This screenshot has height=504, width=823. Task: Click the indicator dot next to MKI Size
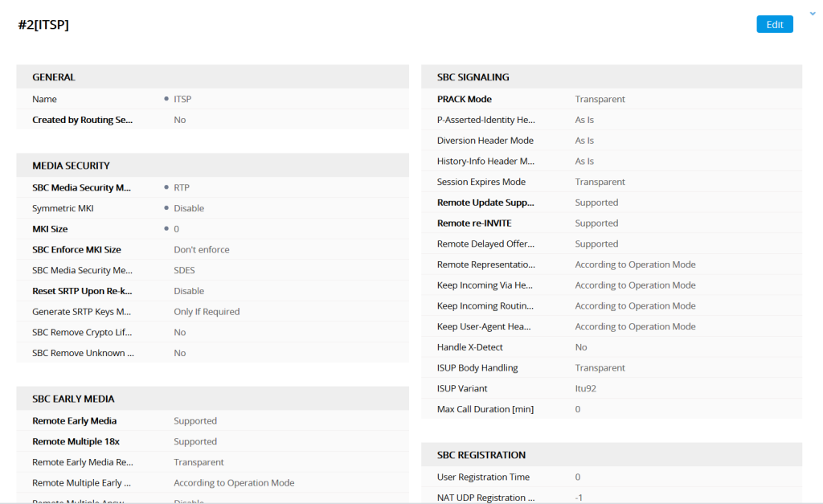(168, 228)
